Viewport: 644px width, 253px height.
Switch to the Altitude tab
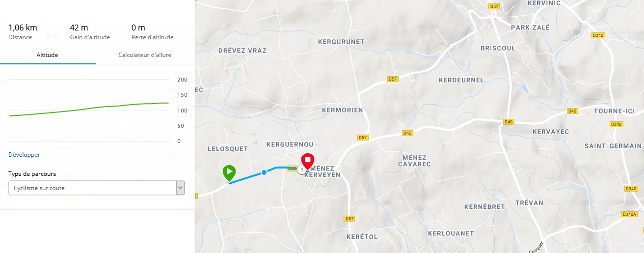48,55
